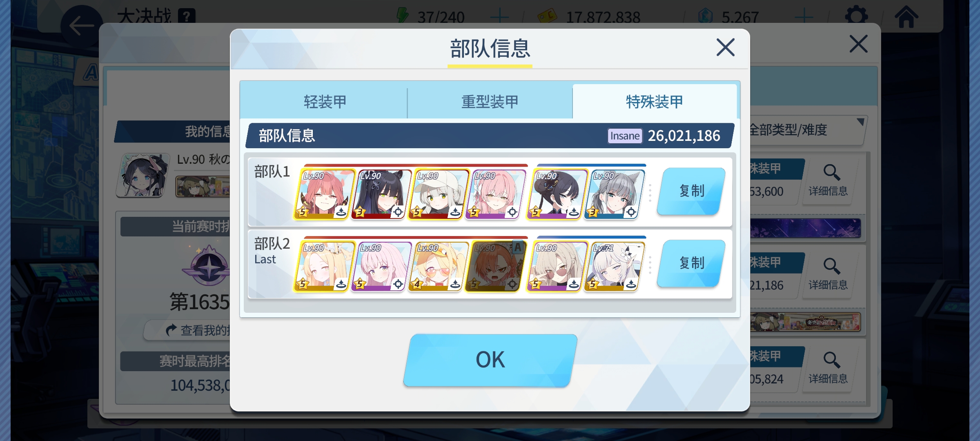Open help question mark beside 大决战
Viewport: 980px width, 441px height.
(x=187, y=17)
